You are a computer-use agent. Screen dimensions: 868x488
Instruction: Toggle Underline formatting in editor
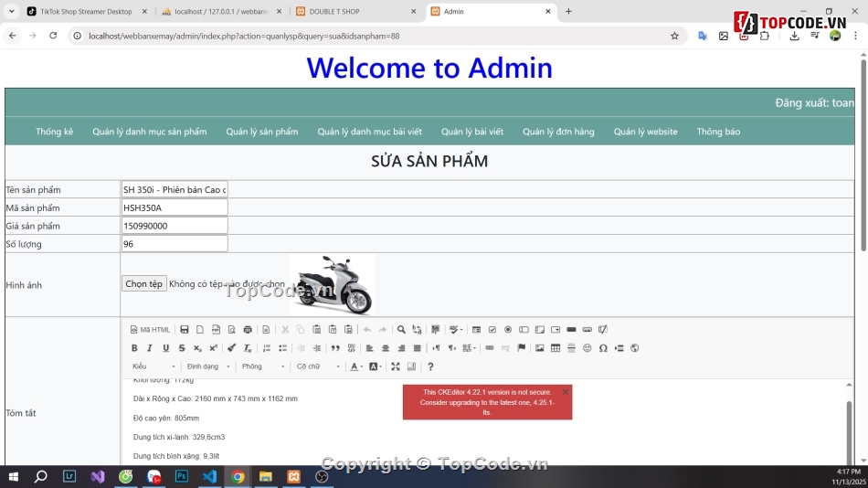[x=165, y=348]
